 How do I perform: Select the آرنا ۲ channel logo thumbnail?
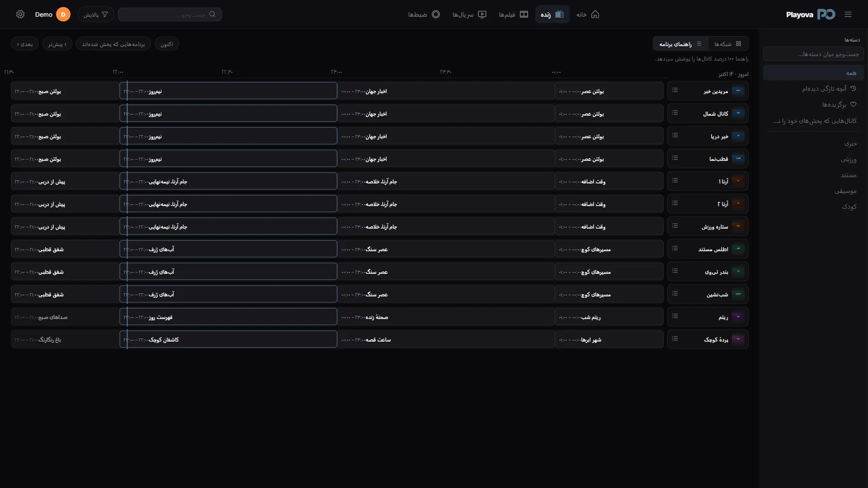pyautogui.click(x=738, y=204)
